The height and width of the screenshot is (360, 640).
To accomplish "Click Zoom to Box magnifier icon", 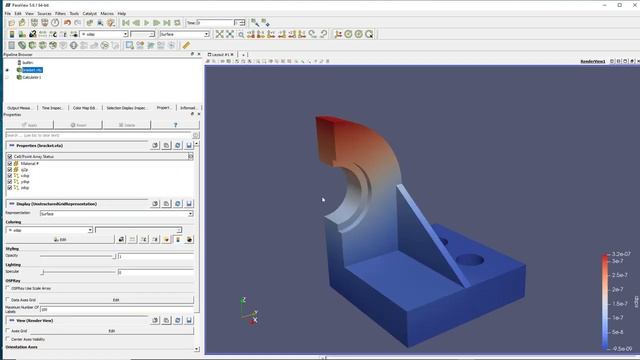I will (241, 34).
